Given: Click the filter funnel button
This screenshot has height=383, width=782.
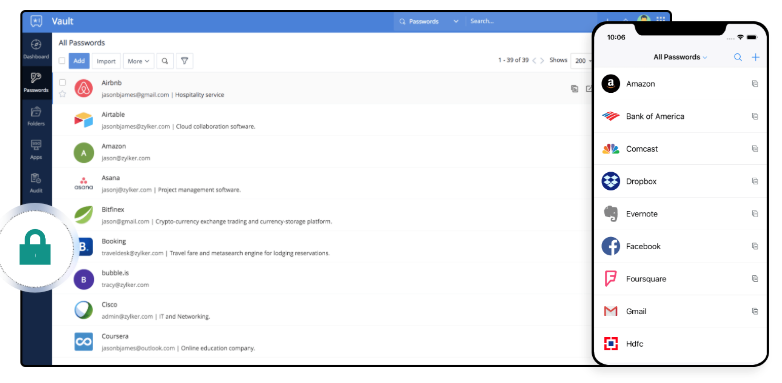Looking at the screenshot, I should pos(185,61).
